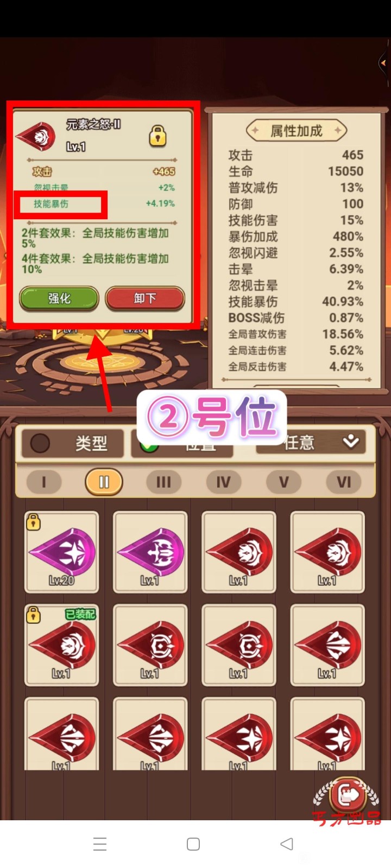Toggle the 类型 filter circle

tap(40, 443)
